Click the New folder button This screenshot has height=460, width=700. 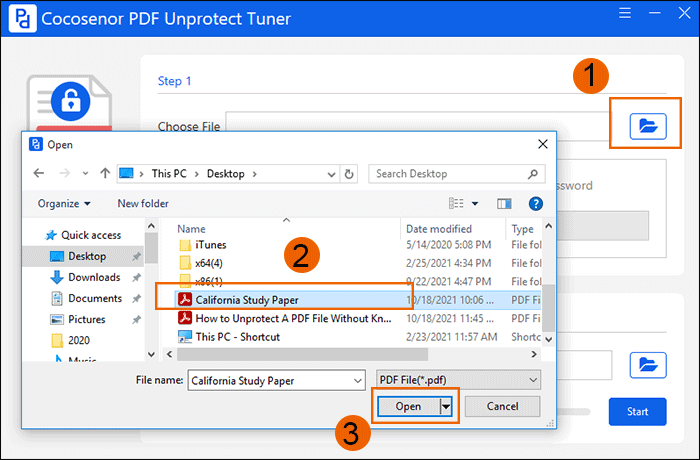click(143, 204)
